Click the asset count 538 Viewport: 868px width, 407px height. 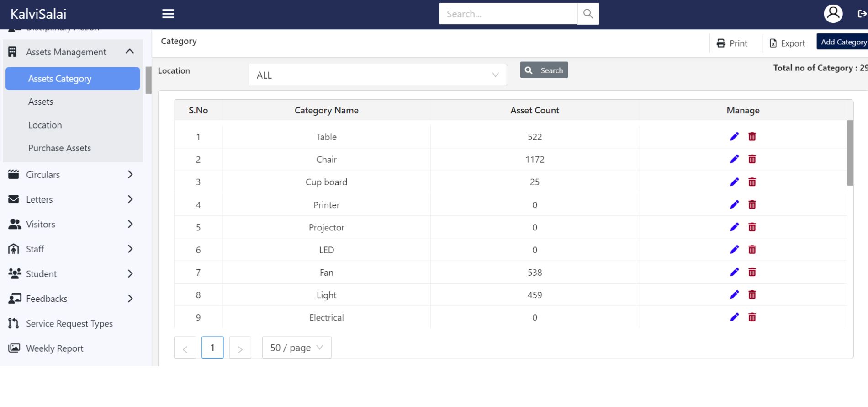point(535,273)
